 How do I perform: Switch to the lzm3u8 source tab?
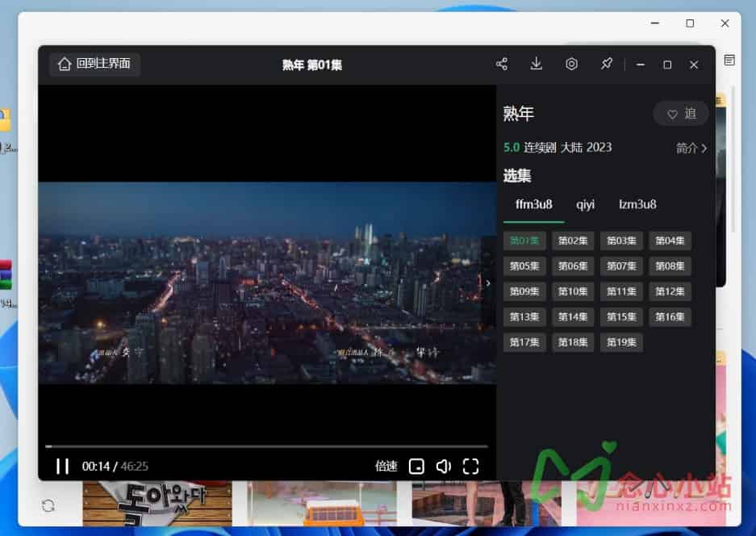(637, 204)
